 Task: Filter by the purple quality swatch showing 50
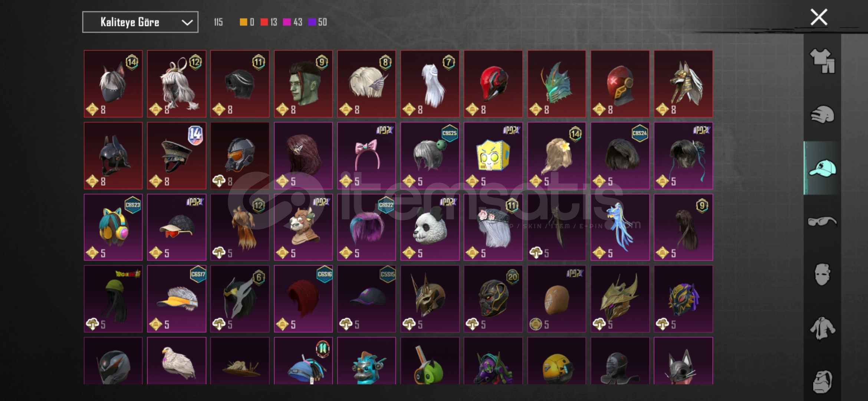coord(318,22)
